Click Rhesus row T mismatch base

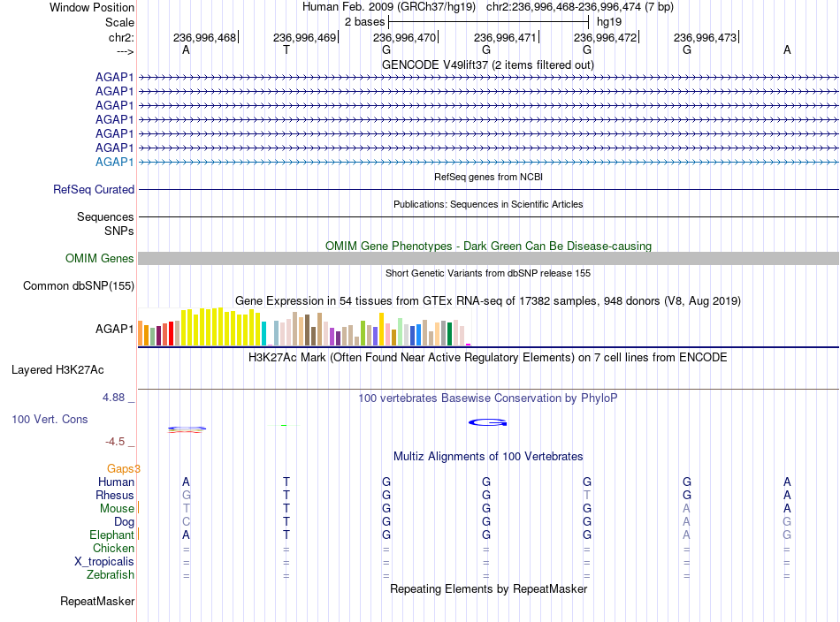tap(587, 495)
